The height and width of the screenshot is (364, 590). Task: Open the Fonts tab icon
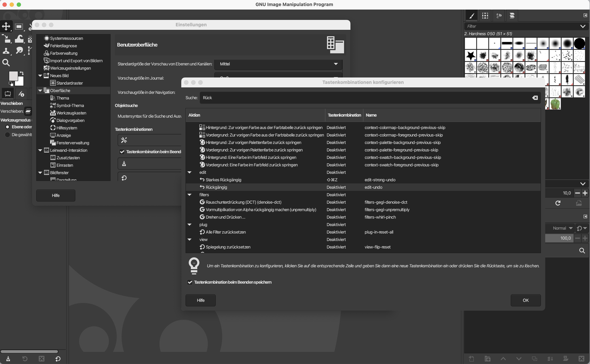(x=499, y=16)
